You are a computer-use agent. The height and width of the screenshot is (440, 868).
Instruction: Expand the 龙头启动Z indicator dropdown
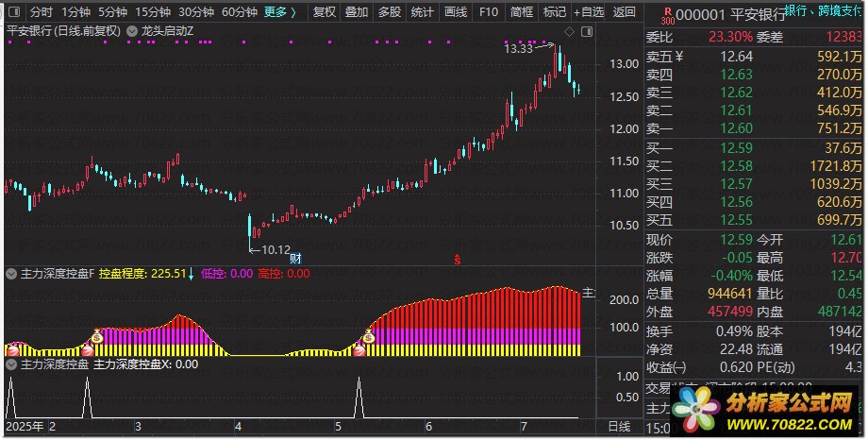click(x=132, y=31)
